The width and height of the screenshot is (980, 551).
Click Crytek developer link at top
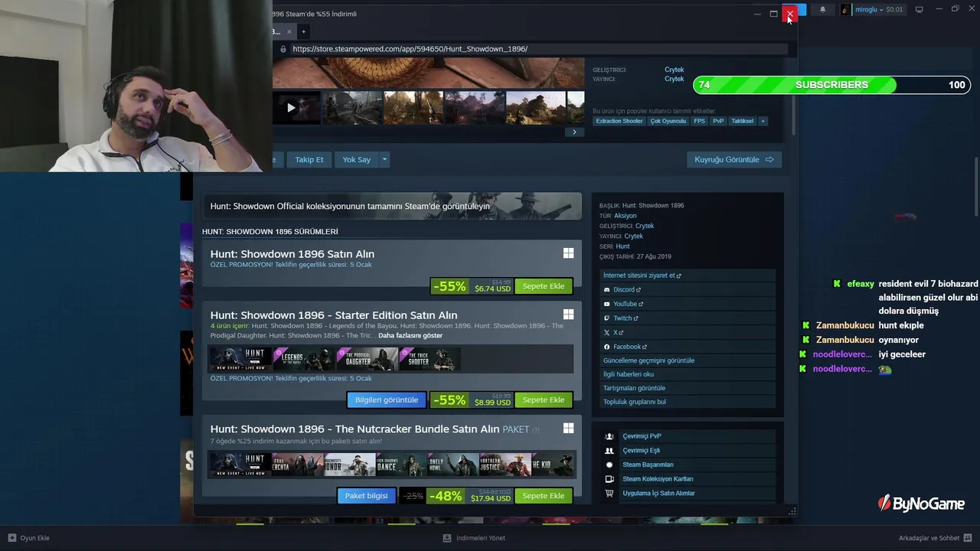point(674,70)
